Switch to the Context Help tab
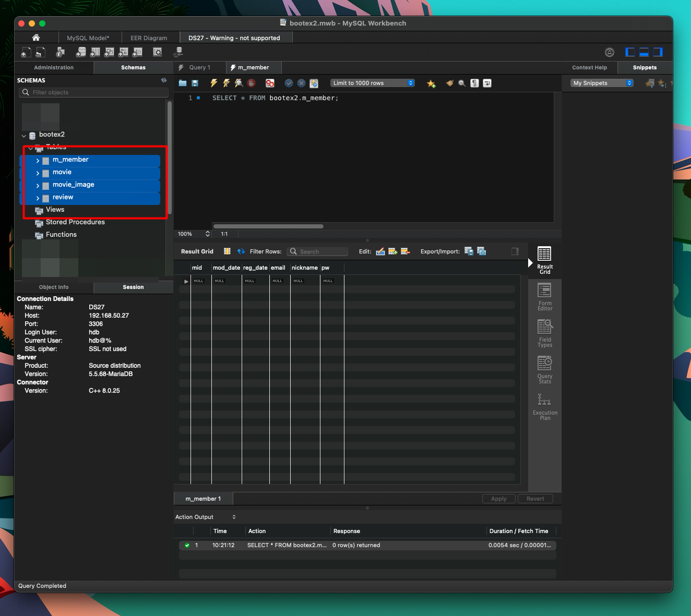This screenshot has width=691, height=616. 590,67
